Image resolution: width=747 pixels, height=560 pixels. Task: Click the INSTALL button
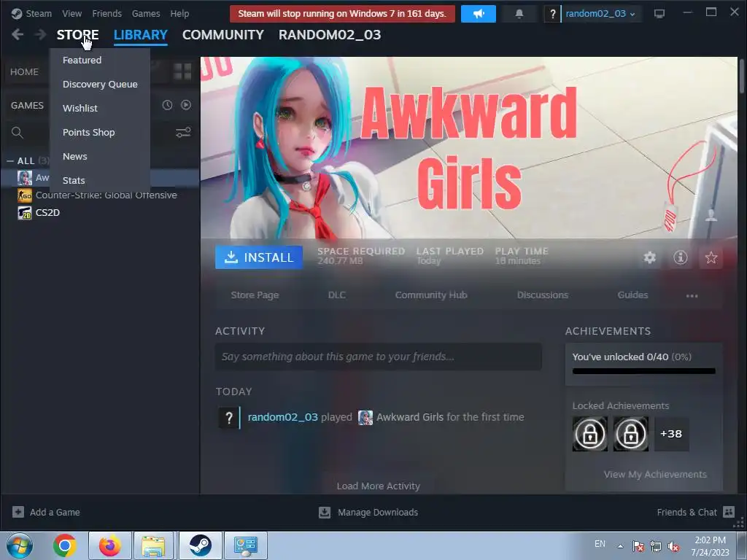point(259,257)
